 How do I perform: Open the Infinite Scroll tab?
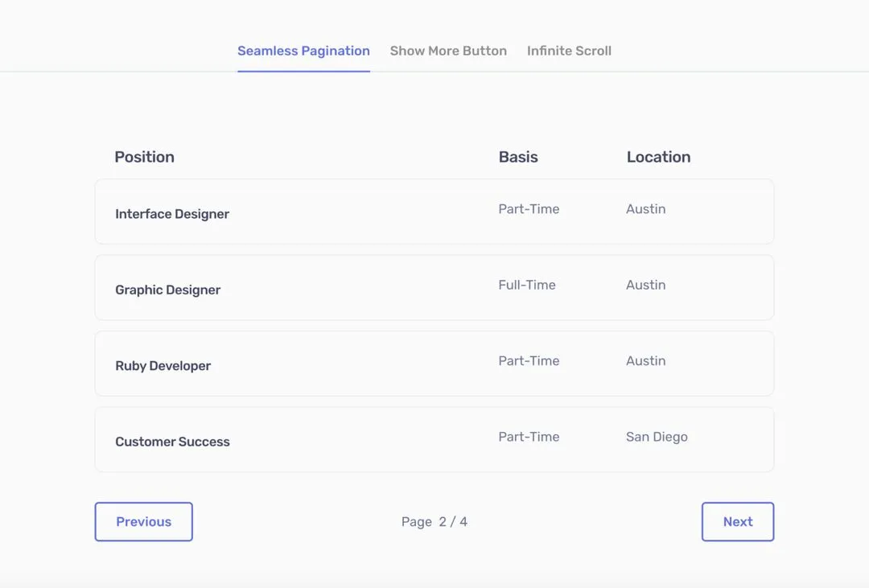point(569,51)
